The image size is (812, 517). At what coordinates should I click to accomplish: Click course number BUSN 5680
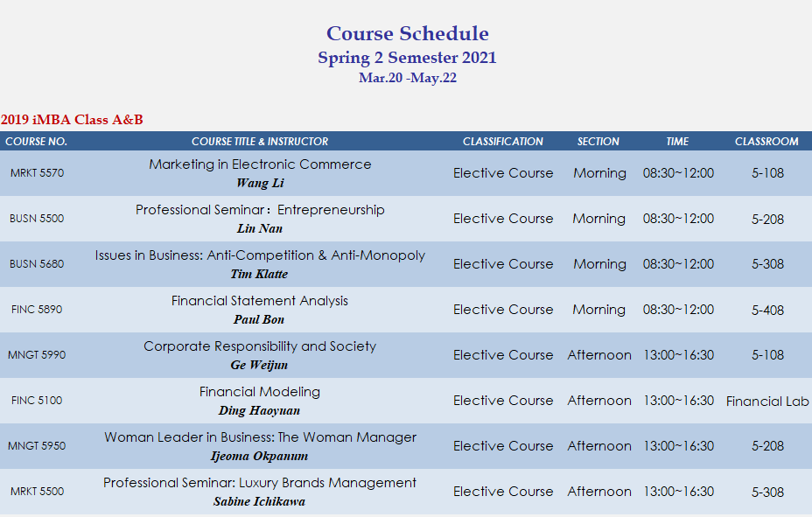(x=37, y=264)
